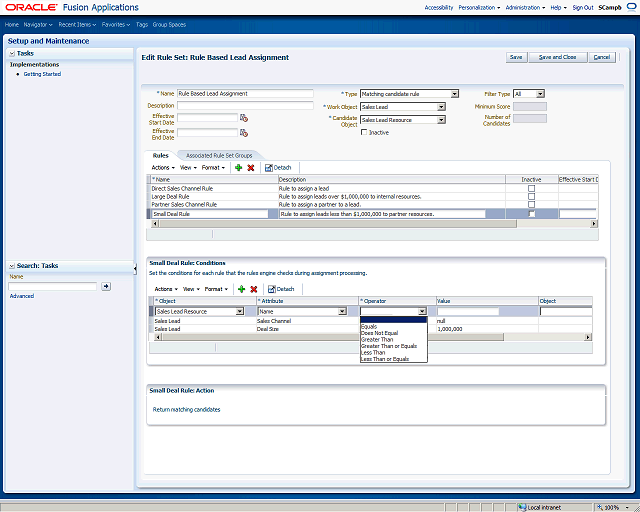Select Less Than or Equals operator
The image size is (640, 512).
[x=394, y=359]
